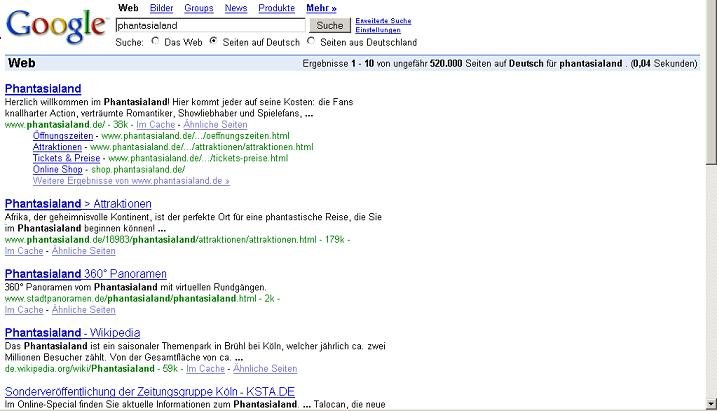
Task: Open 'Im Cache' for the Wikipedia result
Action: click(205, 368)
